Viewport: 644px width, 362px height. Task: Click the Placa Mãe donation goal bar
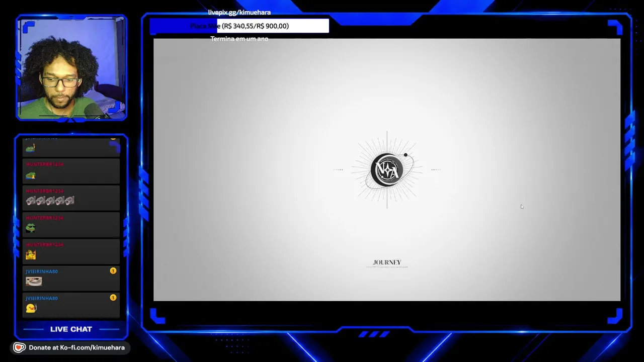(x=239, y=26)
